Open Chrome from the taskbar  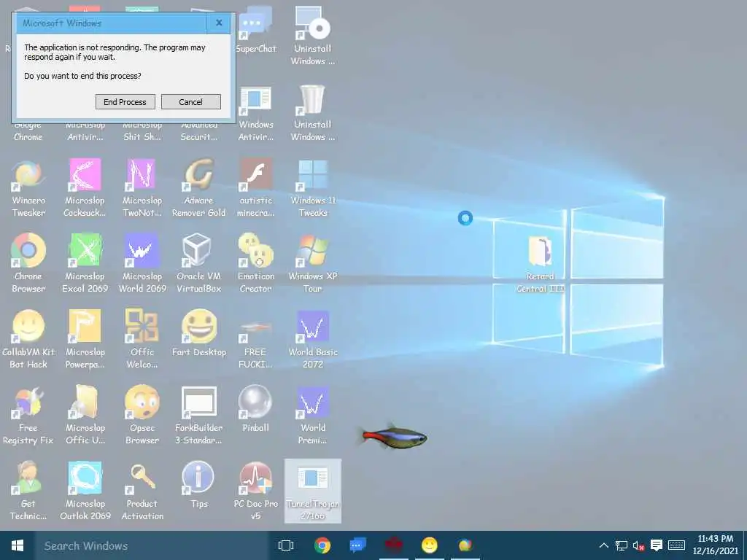click(x=322, y=545)
